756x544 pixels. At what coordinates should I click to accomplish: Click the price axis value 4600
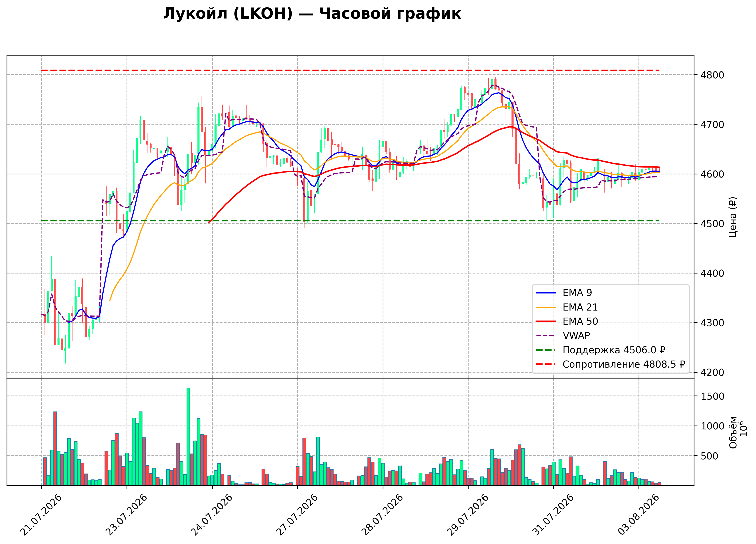coord(712,174)
